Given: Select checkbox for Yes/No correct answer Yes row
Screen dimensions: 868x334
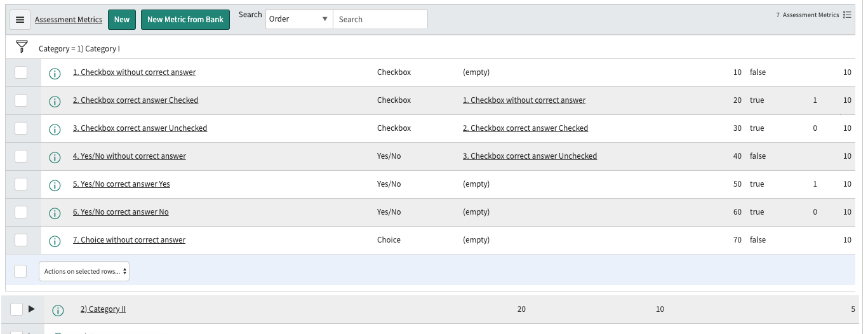Looking at the screenshot, I should click(x=21, y=184).
